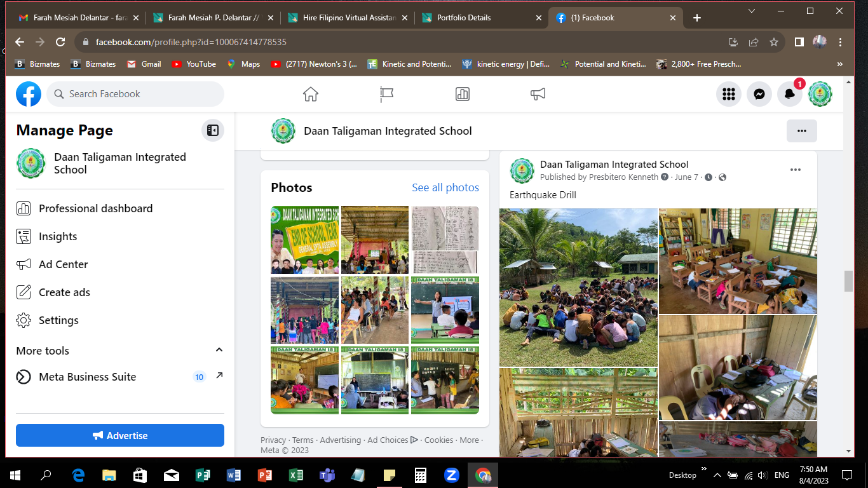Open the handwritten list photo thumbnail

pyautogui.click(x=445, y=240)
